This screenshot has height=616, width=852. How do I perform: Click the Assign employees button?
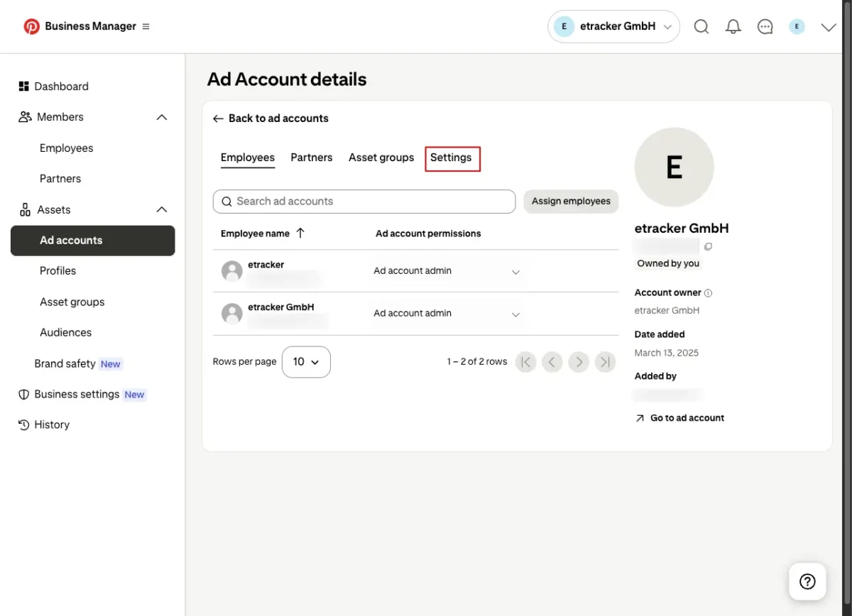571,201
